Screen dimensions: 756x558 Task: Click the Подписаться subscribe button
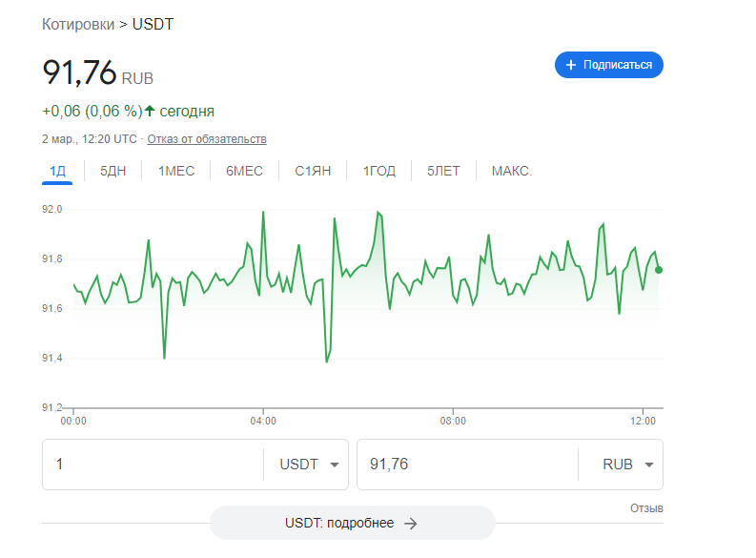point(608,65)
